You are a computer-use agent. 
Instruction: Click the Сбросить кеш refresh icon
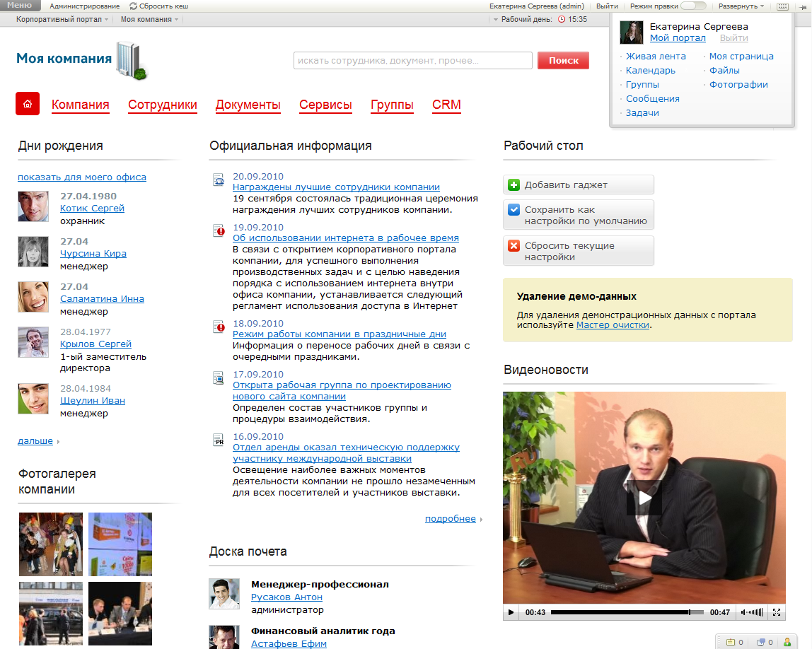(x=133, y=6)
